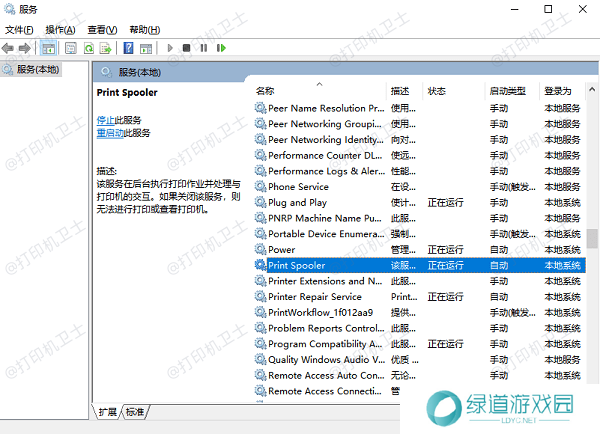
Task: Open the 帮助(H) menu
Action: pos(145,29)
